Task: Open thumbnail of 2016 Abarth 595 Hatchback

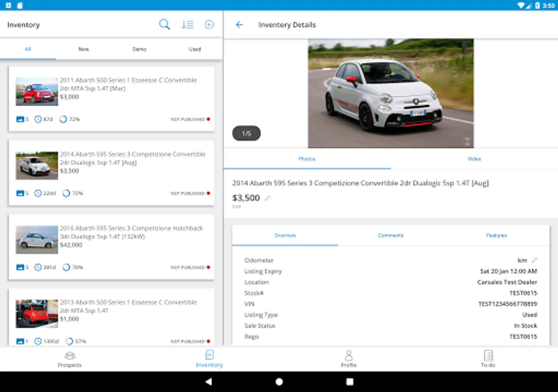Action: (37, 240)
